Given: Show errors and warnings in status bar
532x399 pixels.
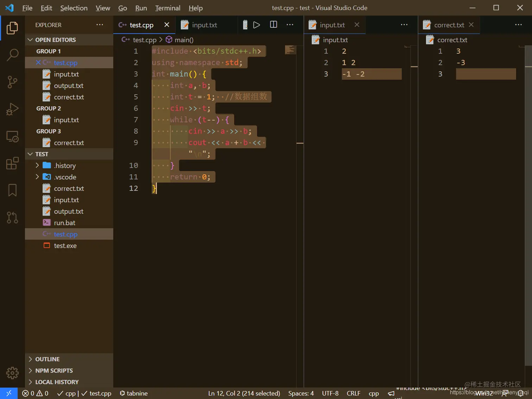Looking at the screenshot, I should [x=35, y=393].
